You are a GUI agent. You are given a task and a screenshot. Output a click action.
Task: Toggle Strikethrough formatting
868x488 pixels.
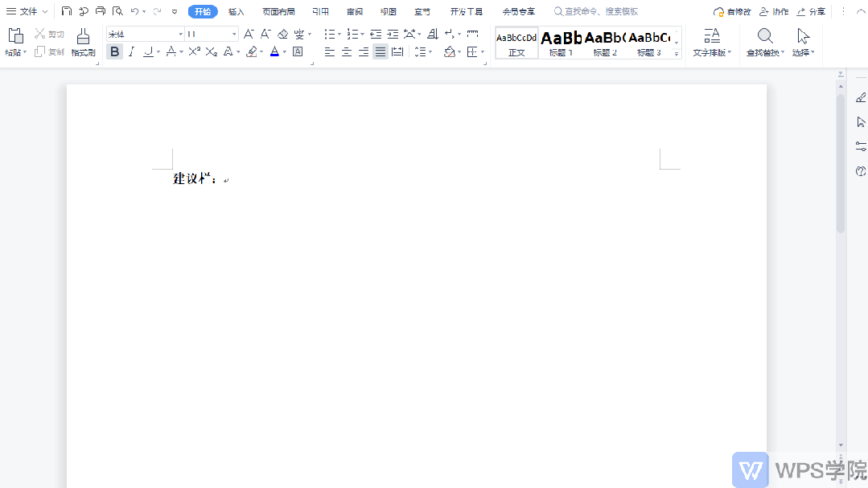(x=171, y=51)
